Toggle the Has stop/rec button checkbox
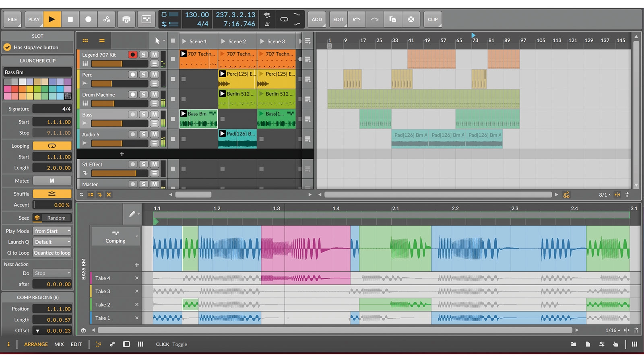The height and width of the screenshot is (362, 644). 7,47
